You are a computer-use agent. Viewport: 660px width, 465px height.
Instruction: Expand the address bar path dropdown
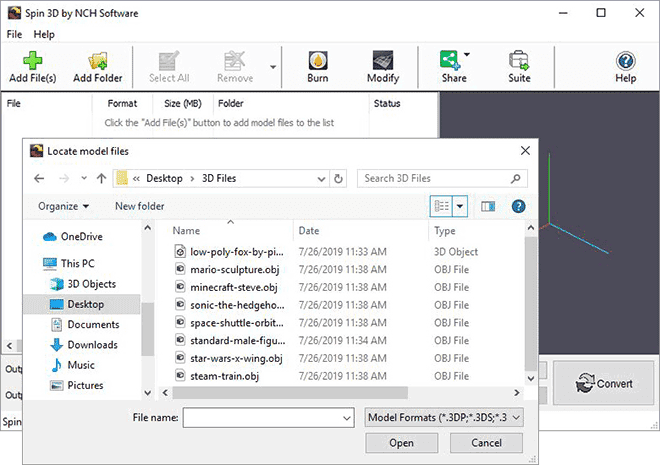321,179
